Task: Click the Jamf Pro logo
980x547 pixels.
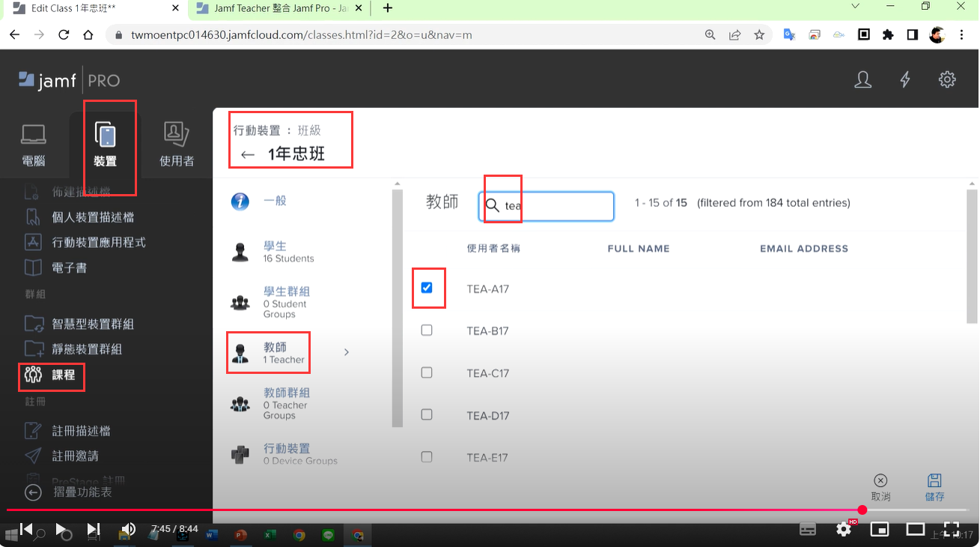Action: tap(69, 80)
